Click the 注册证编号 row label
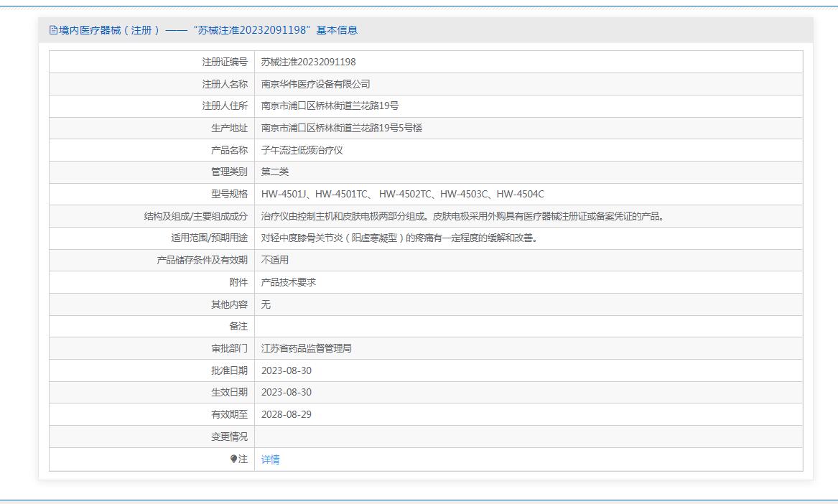The width and height of the screenshot is (838, 504). 225,62
